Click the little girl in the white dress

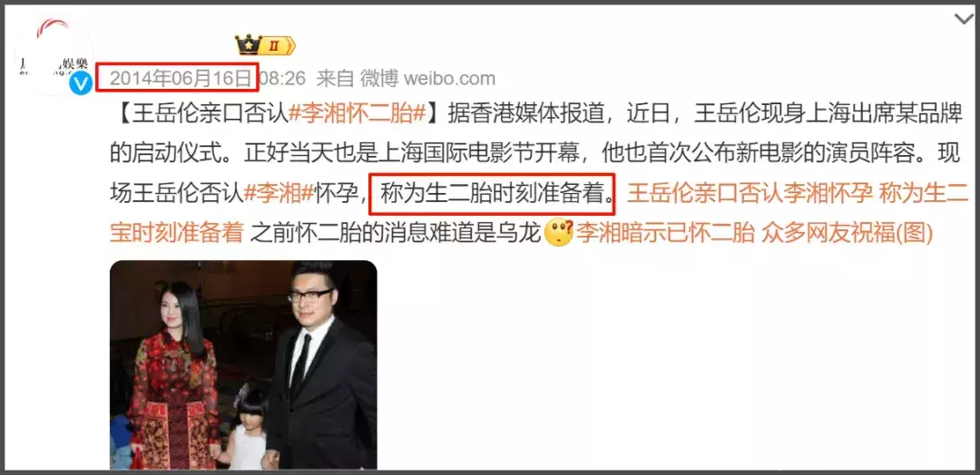coord(247,431)
